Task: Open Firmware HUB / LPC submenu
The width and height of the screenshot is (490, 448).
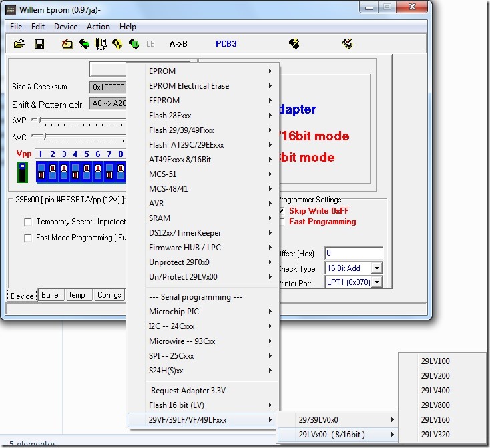Action: [203, 248]
